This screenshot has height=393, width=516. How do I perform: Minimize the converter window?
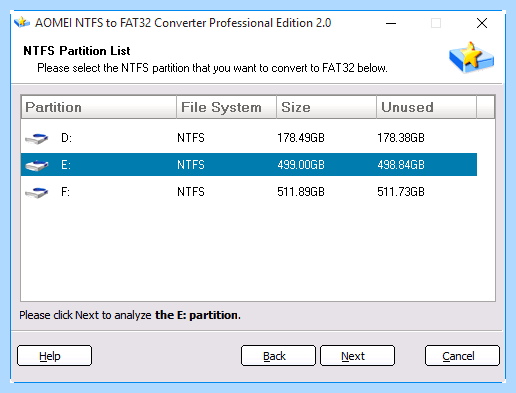(x=391, y=23)
